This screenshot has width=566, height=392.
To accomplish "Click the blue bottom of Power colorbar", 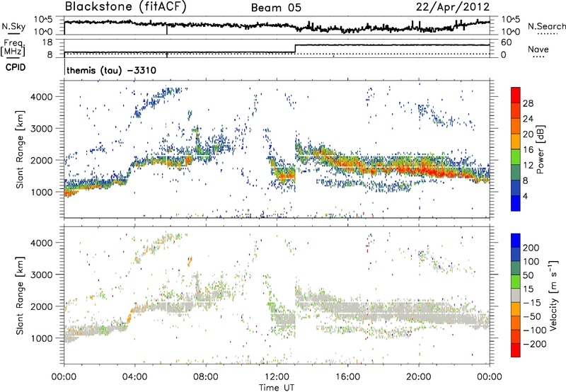I will click(x=516, y=203).
